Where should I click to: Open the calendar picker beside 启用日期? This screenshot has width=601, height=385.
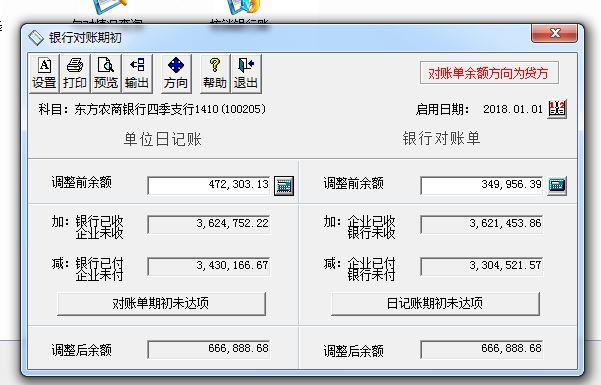tap(557, 109)
